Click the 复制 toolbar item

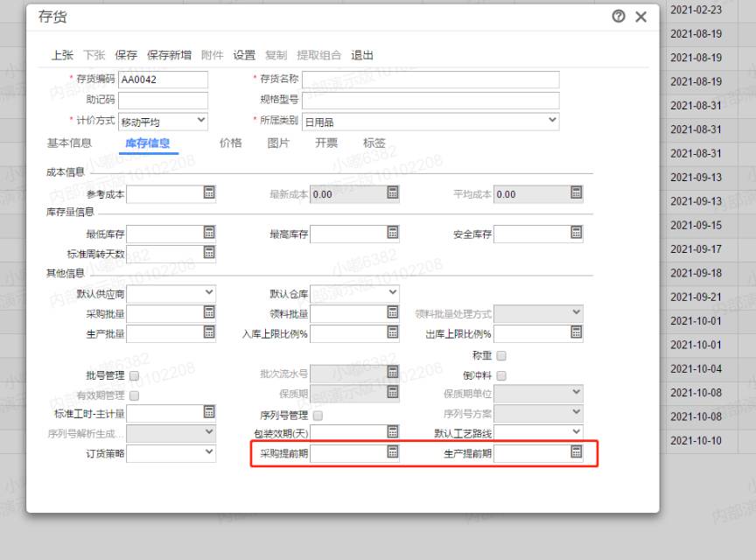pyautogui.click(x=276, y=55)
